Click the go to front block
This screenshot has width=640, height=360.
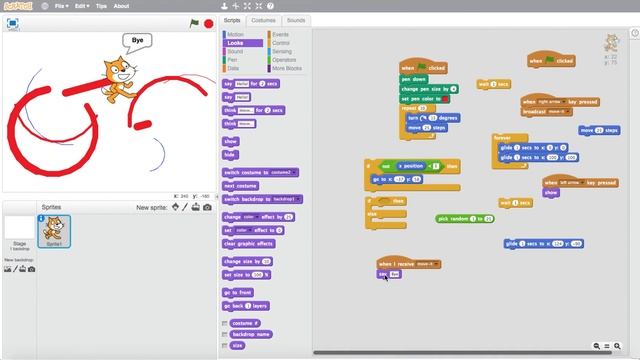(238, 292)
